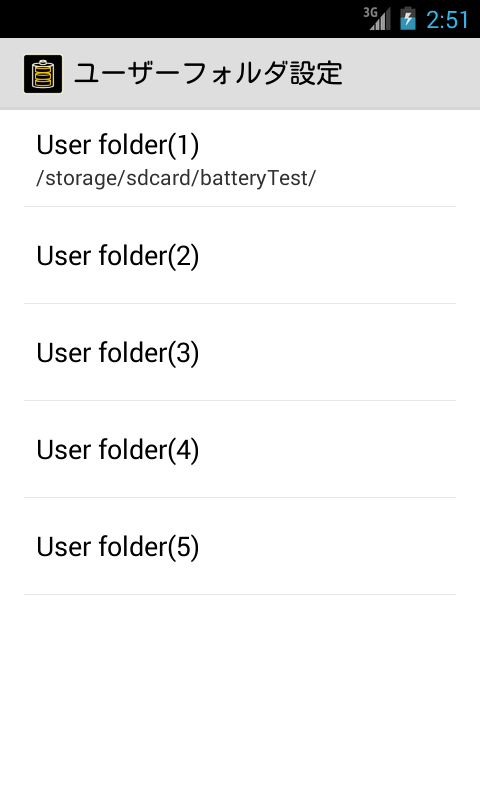The width and height of the screenshot is (480, 800).
Task: Tap the 3G network label
Action: point(370,13)
